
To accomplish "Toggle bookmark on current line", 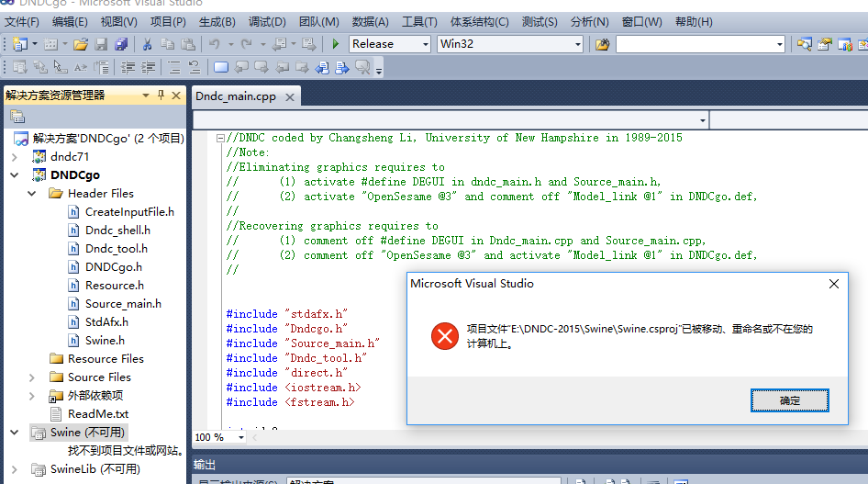I will pyautogui.click(x=221, y=68).
